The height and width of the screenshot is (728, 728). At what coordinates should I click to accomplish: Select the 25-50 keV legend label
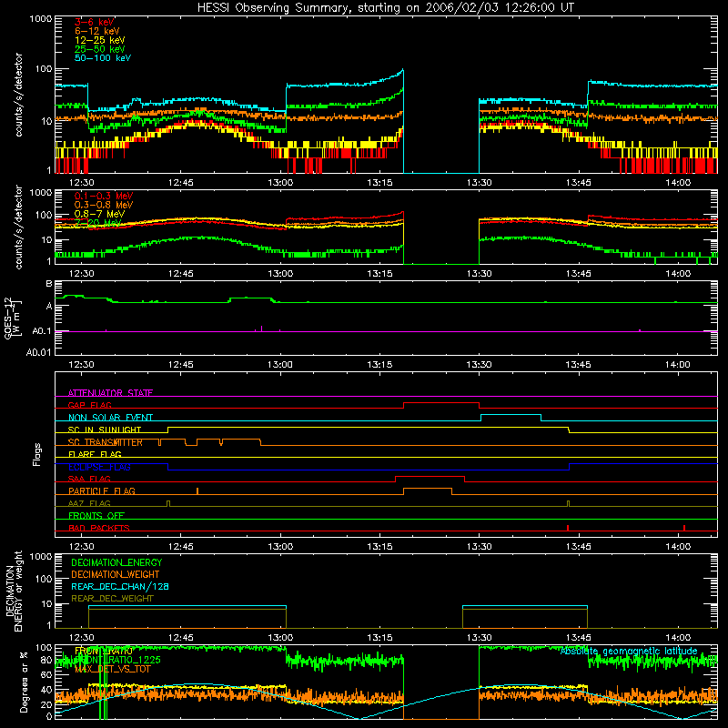point(100,49)
